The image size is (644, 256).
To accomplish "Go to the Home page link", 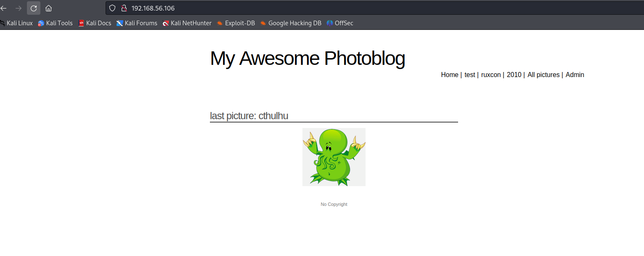I will pos(450,75).
